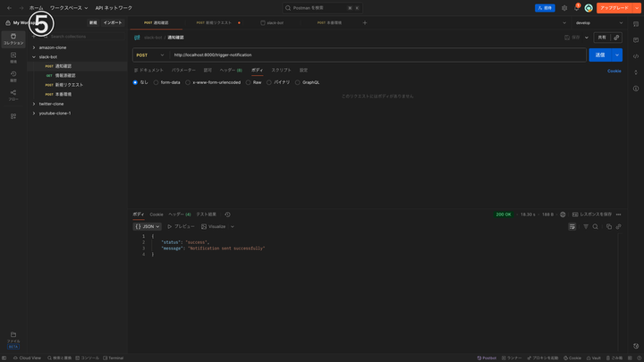Search the response with magnifier icon

pyautogui.click(x=596, y=226)
